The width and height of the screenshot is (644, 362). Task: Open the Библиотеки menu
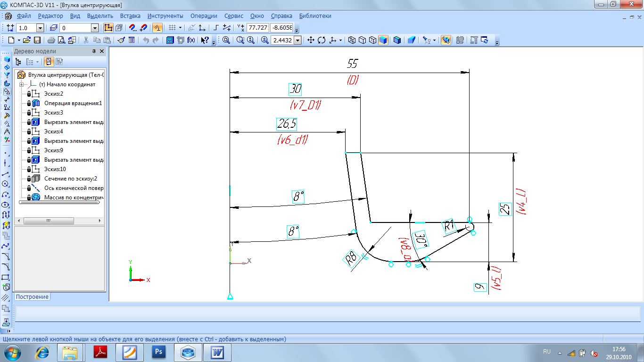tap(315, 16)
